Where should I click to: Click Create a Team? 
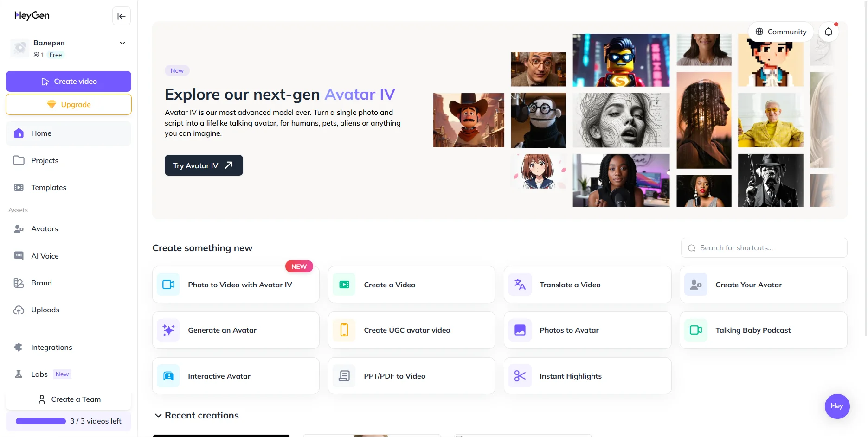(x=69, y=399)
